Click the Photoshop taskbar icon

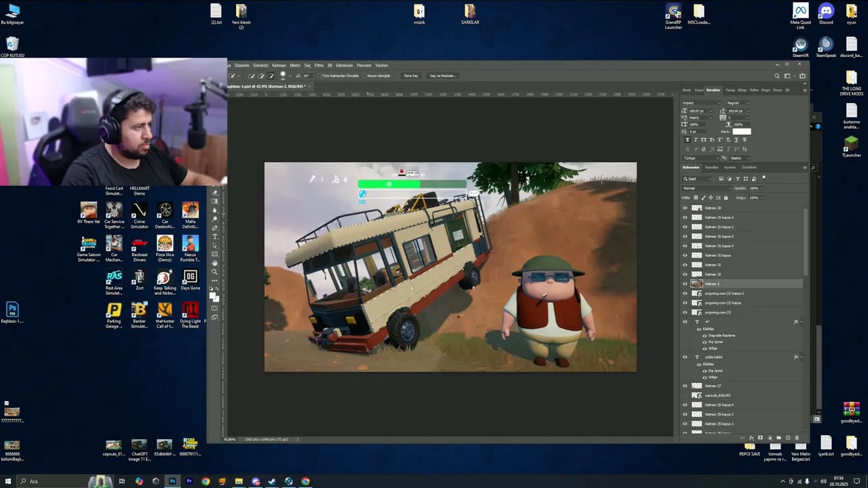[x=172, y=481]
